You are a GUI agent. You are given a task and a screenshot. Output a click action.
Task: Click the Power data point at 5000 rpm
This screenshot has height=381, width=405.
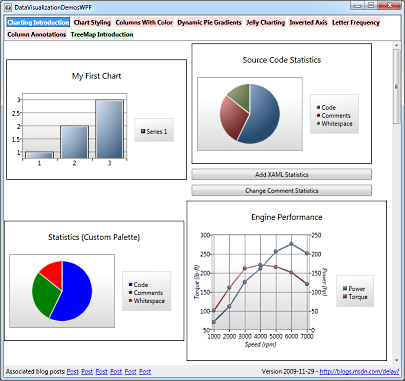[276, 251]
